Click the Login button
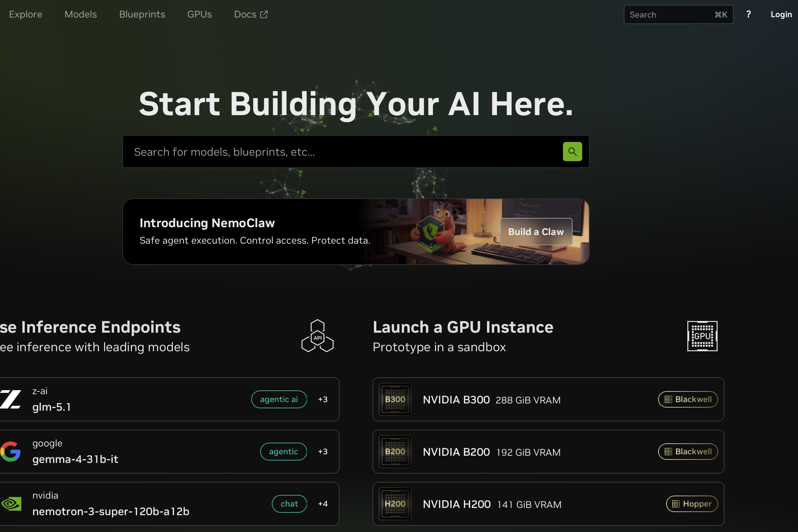Screen dimensions: 798x532 (781, 14)
